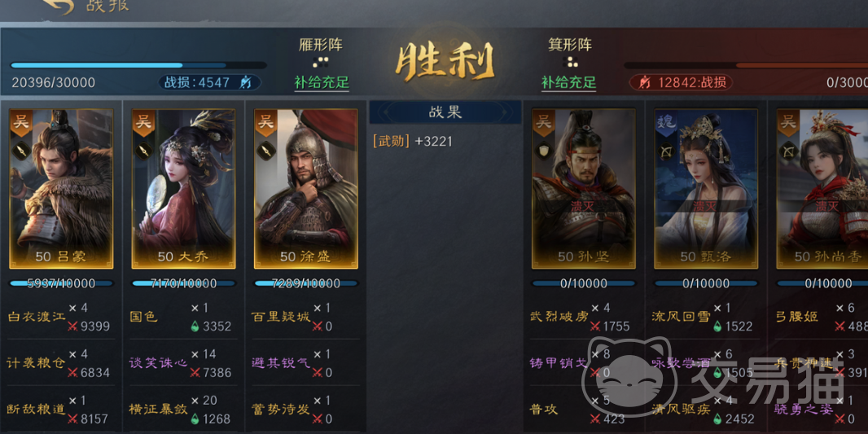The height and width of the screenshot is (434, 868).
Task: Select the left 补给充足 supply status
Action: coord(322,83)
